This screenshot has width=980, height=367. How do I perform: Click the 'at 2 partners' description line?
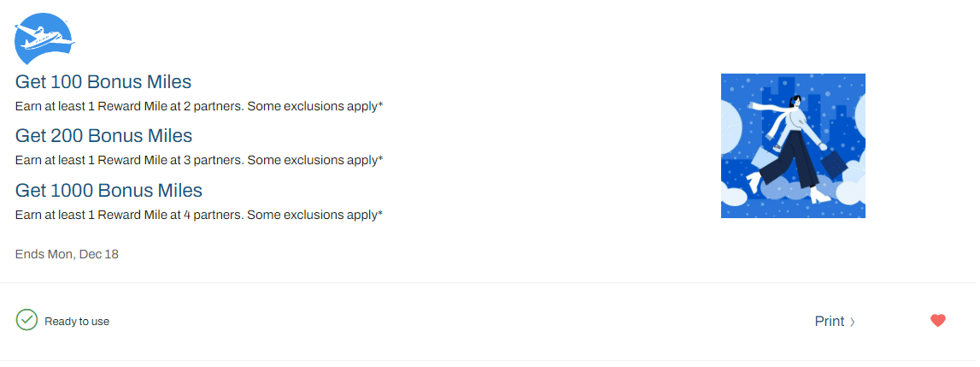point(198,106)
